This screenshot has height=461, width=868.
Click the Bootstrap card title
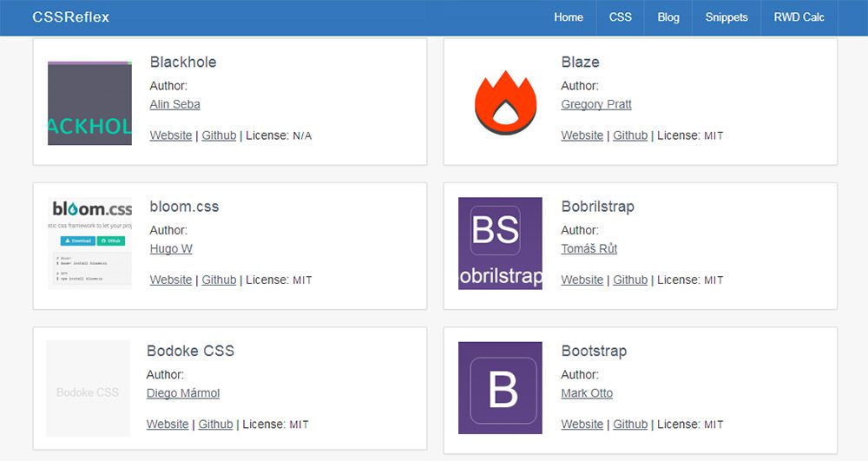[x=594, y=351]
